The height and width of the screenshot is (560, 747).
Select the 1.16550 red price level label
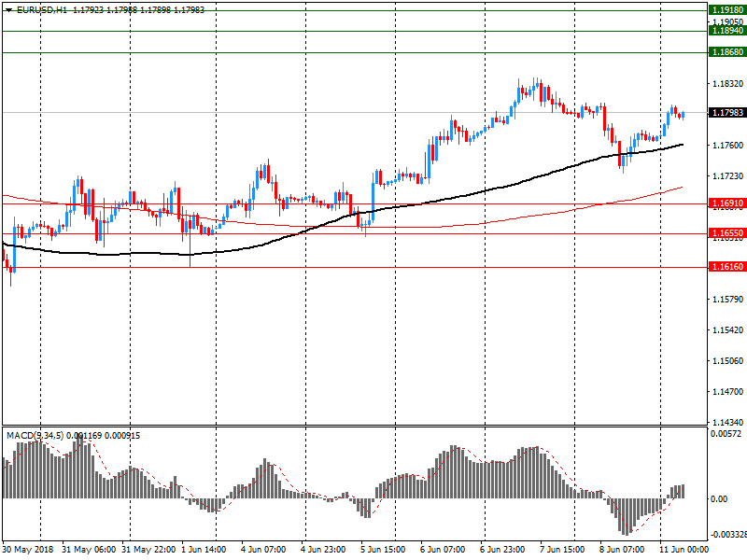pyautogui.click(x=727, y=233)
